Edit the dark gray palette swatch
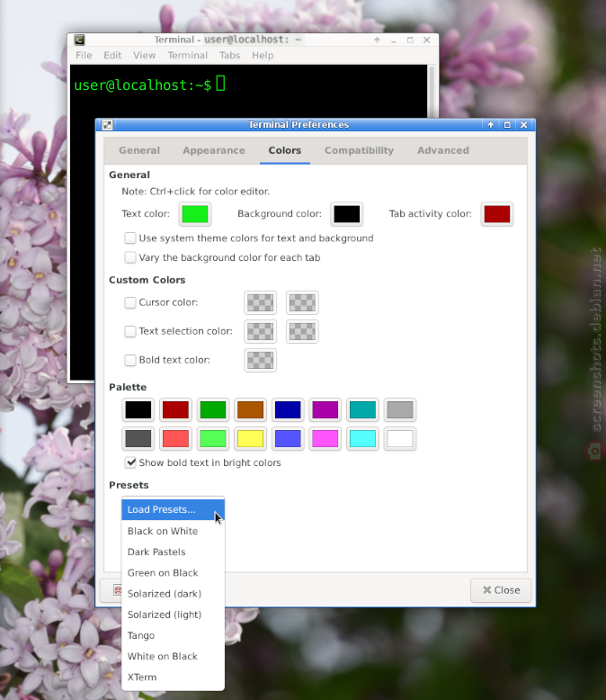This screenshot has height=700, width=606. [138, 439]
